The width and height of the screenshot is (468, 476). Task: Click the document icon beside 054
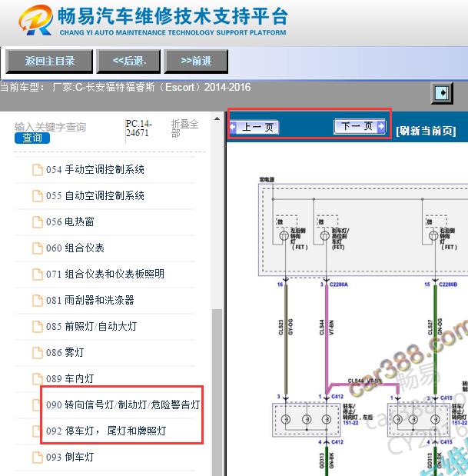click(38, 170)
